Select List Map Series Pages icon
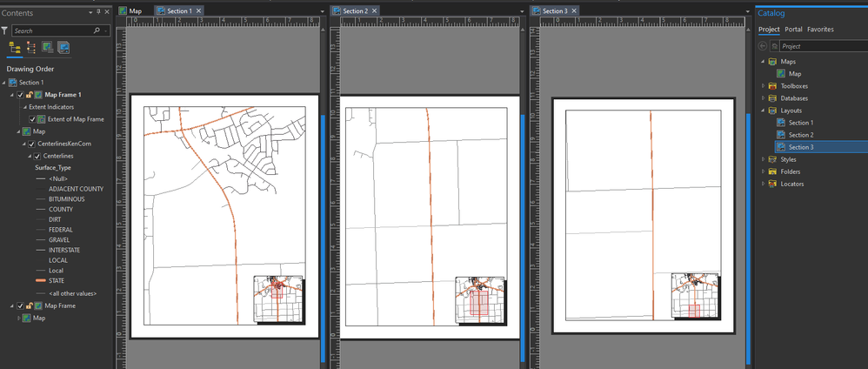The image size is (868, 369). 63,48
